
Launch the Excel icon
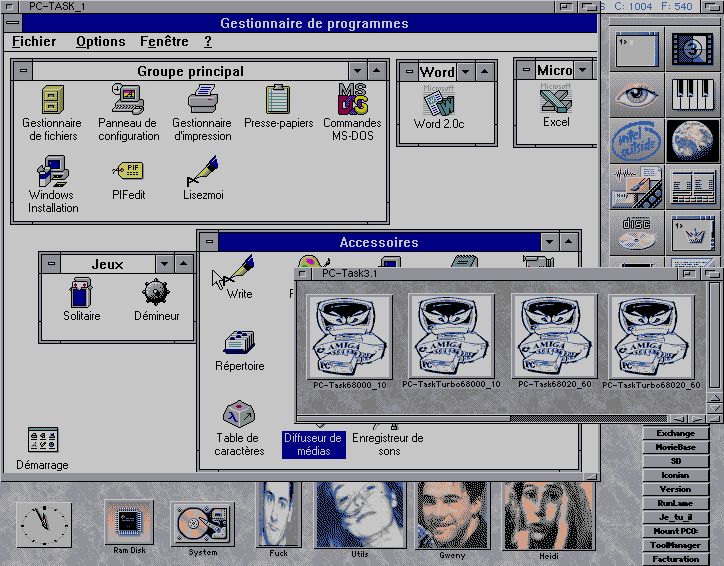point(556,99)
